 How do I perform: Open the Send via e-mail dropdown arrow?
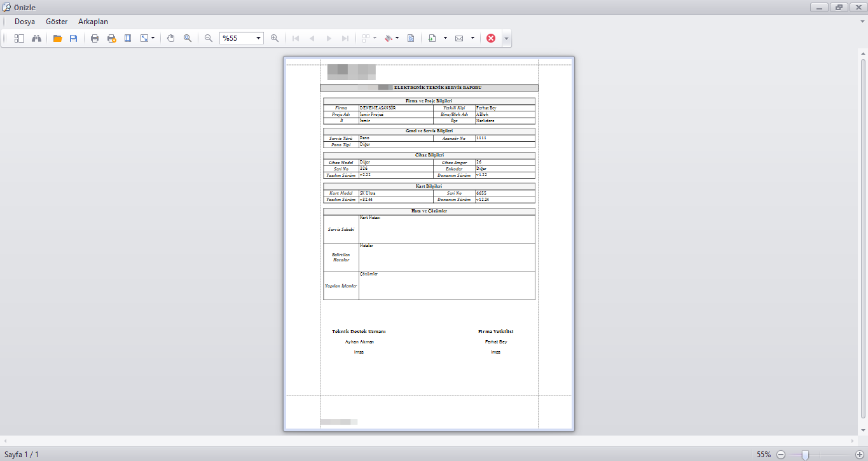pos(472,38)
